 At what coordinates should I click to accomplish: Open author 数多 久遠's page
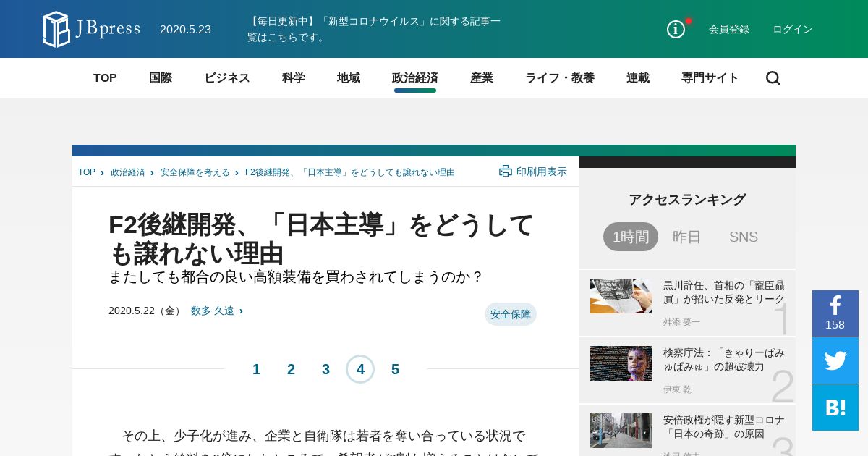click(x=213, y=311)
